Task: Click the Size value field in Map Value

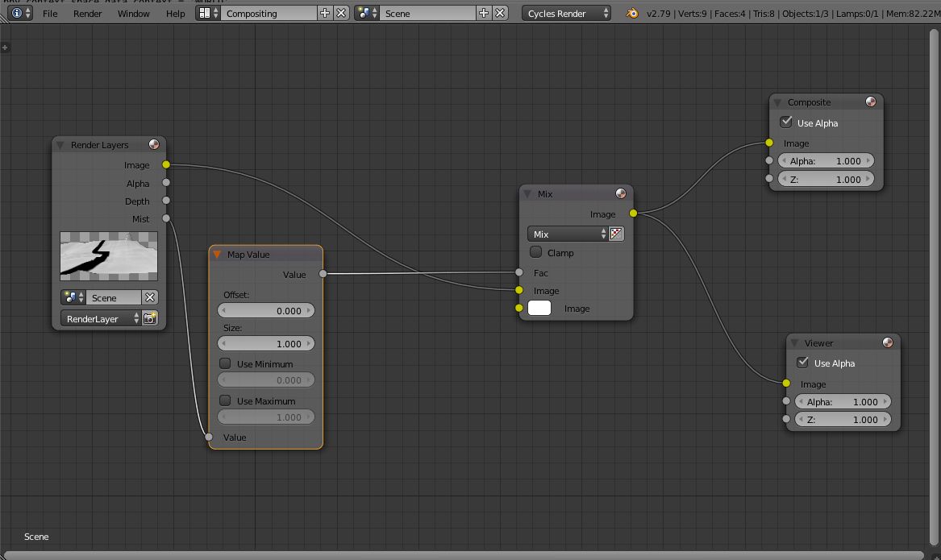Action: click(266, 343)
